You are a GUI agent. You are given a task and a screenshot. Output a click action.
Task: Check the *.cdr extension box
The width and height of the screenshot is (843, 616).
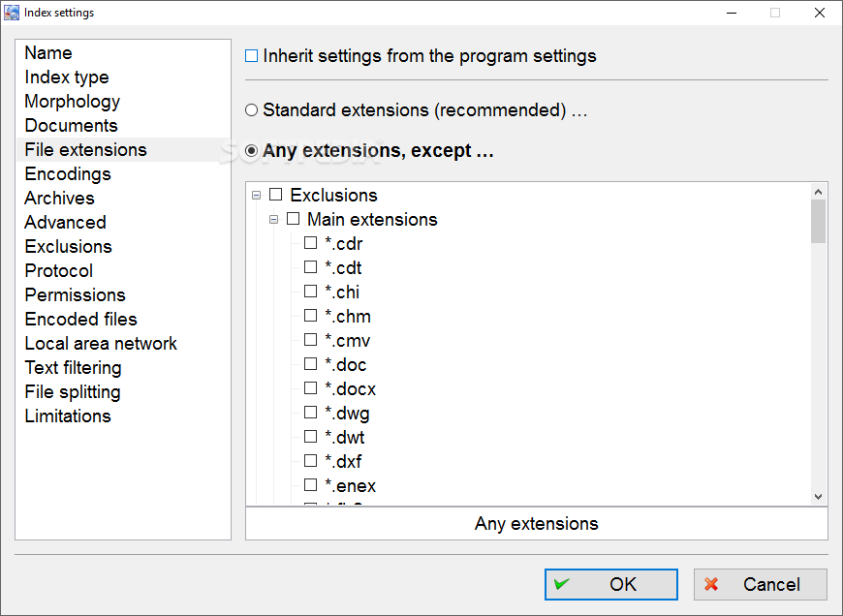(x=311, y=243)
